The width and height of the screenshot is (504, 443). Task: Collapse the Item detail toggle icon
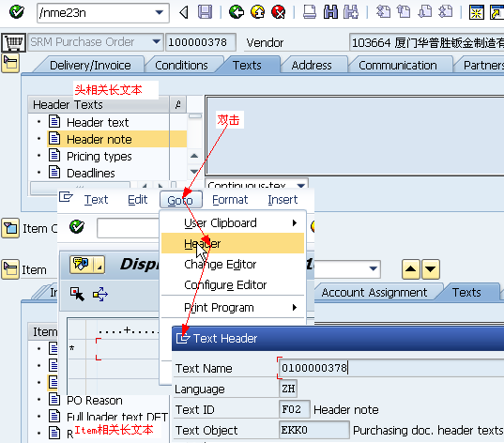[x=10, y=269]
